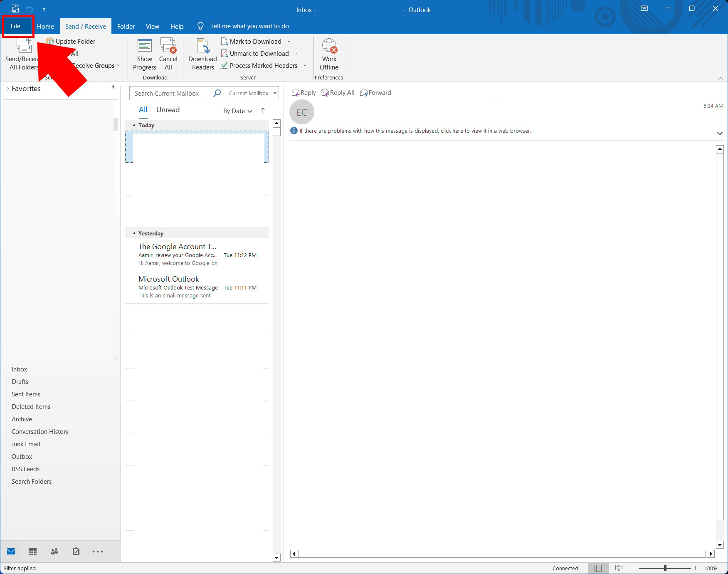Image resolution: width=728 pixels, height=574 pixels.
Task: Open the By Date sort dropdown
Action: pos(237,111)
